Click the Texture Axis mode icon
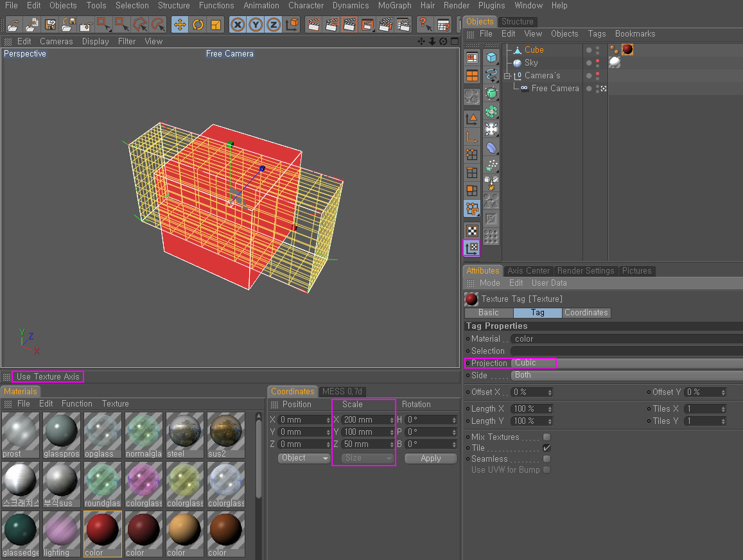The width and height of the screenshot is (743, 560). click(472, 248)
